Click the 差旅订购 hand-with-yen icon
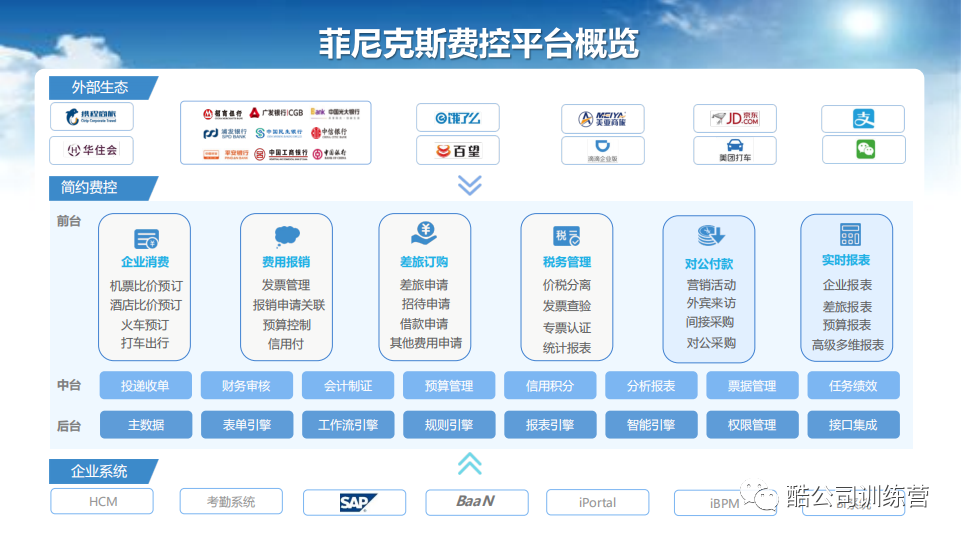The height and width of the screenshot is (539, 961). tap(424, 235)
